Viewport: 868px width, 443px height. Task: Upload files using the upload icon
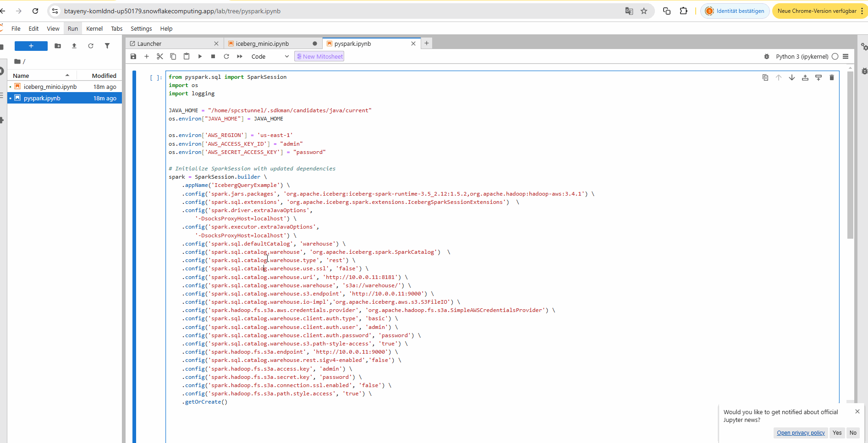[x=74, y=46]
